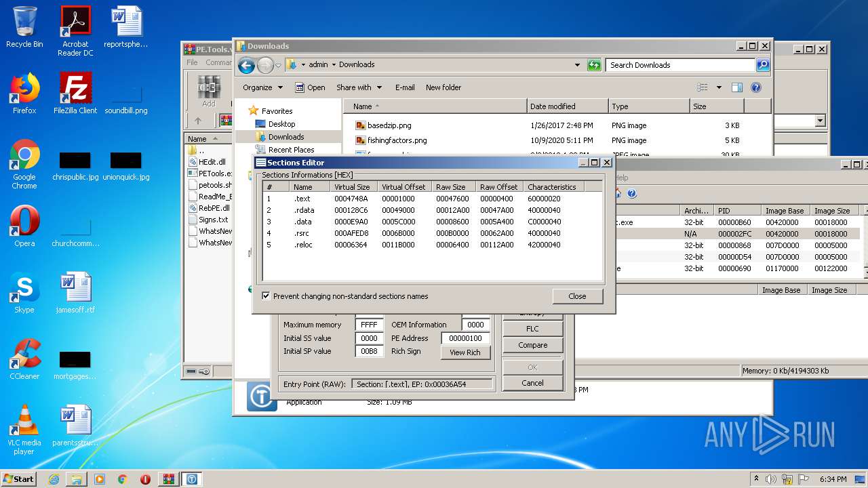Select the .text section row

click(433, 199)
